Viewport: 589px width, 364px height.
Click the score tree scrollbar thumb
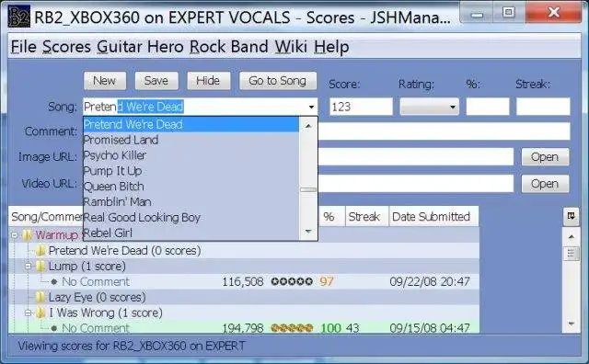pos(571,254)
